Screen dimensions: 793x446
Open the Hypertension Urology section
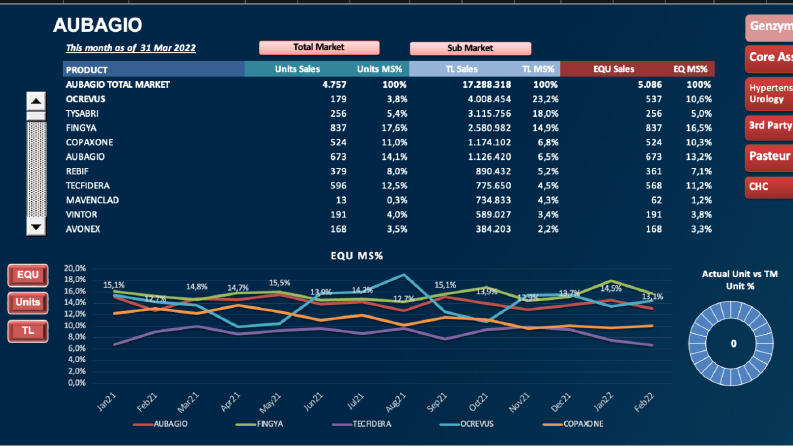tap(769, 94)
